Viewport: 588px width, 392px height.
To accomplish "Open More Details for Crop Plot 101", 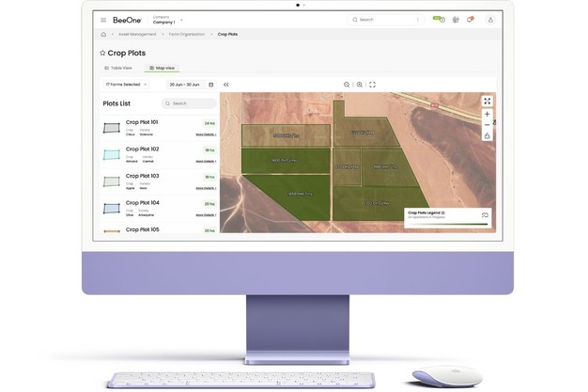I will click(206, 134).
